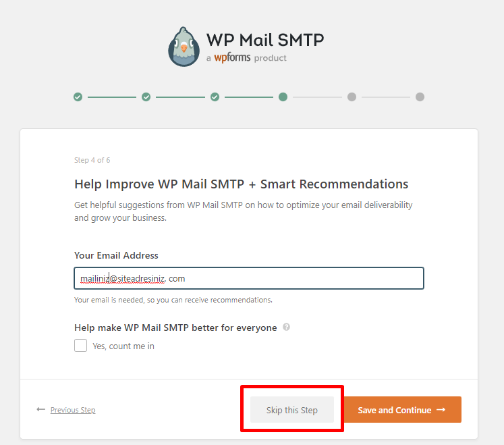Select the first completed step checkmark
This screenshot has width=504, height=445.
click(x=78, y=97)
